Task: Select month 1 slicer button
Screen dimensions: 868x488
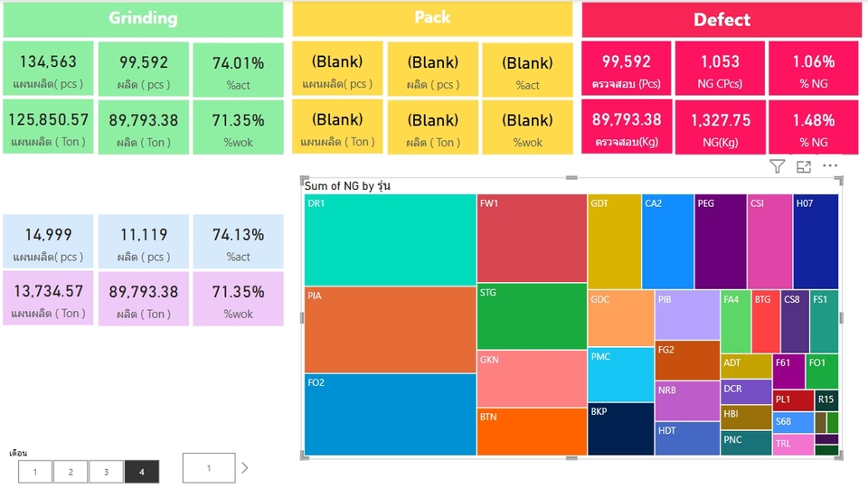Action: 35,472
